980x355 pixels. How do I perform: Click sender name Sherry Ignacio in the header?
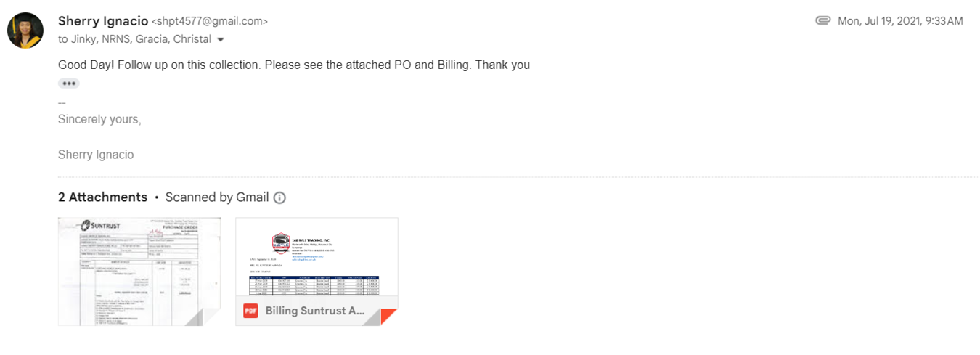click(102, 21)
